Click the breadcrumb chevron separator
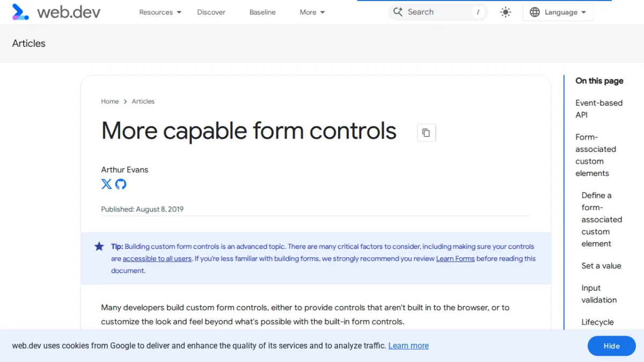Image resolution: width=644 pixels, height=362 pixels. point(125,101)
